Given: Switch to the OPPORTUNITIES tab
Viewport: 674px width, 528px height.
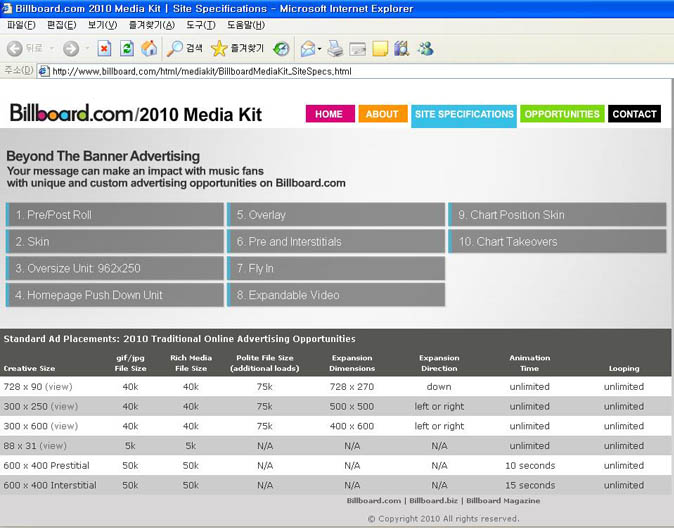Looking at the screenshot, I should (562, 114).
